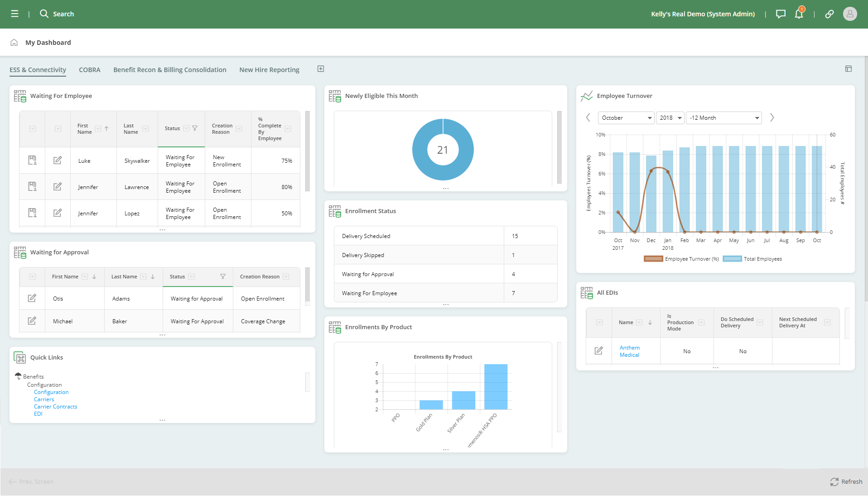Open Name column menu in All EDIs
This screenshot has width=868, height=496.
(x=639, y=322)
